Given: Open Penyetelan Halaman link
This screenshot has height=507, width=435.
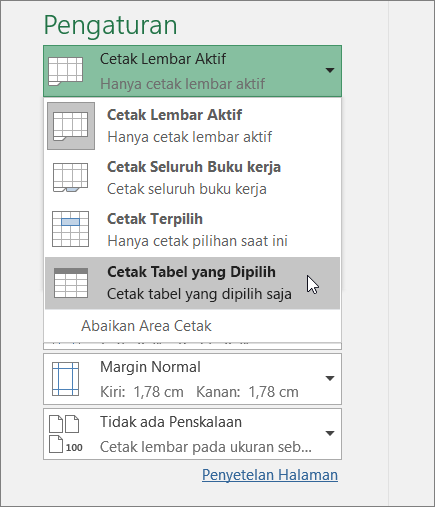Looking at the screenshot, I should point(270,475).
